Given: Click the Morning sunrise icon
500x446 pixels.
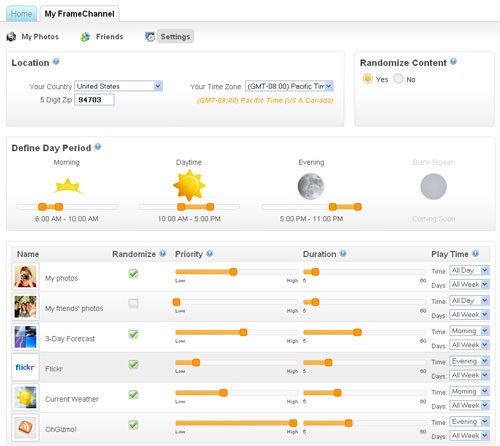Looking at the screenshot, I should click(68, 186).
